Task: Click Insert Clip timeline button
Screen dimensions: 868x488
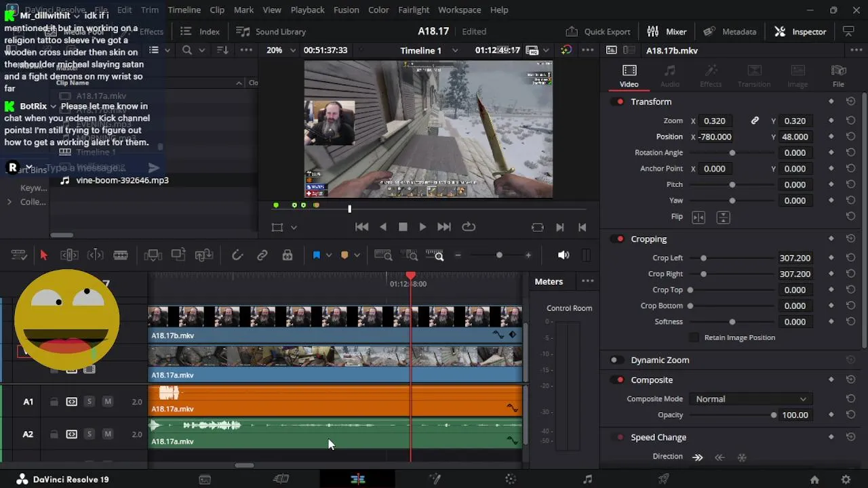Action: click(x=153, y=256)
